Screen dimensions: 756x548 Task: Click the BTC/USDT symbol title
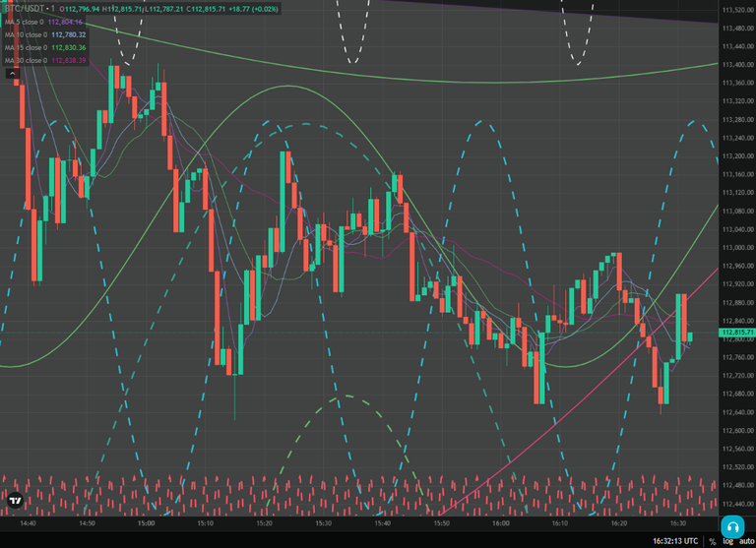click(24, 9)
